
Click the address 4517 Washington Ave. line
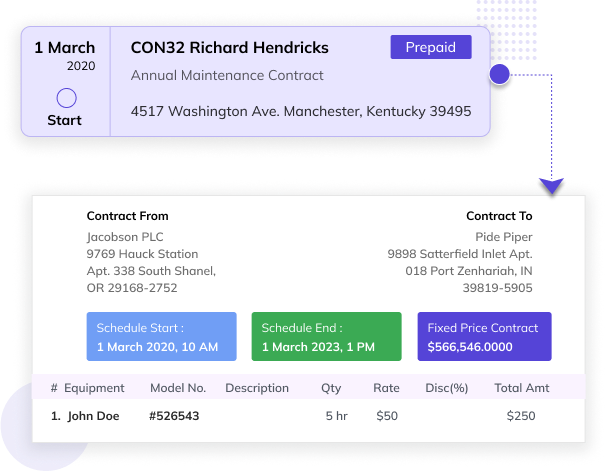[300, 111]
